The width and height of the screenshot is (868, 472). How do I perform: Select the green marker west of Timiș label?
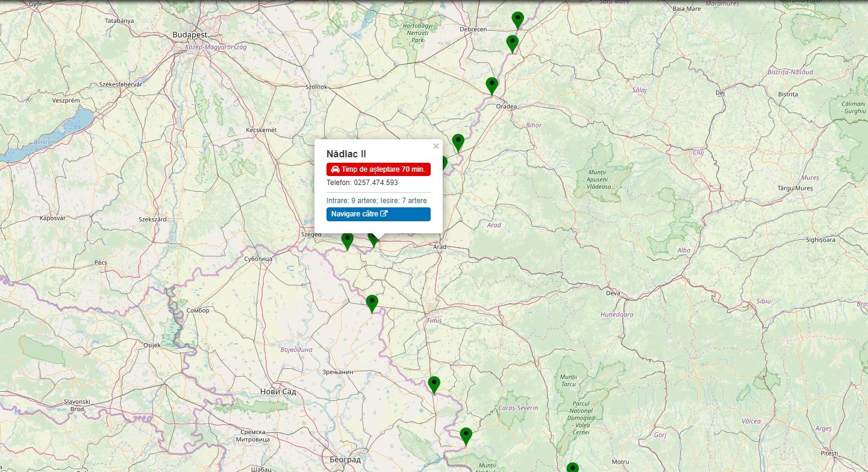[x=372, y=303]
